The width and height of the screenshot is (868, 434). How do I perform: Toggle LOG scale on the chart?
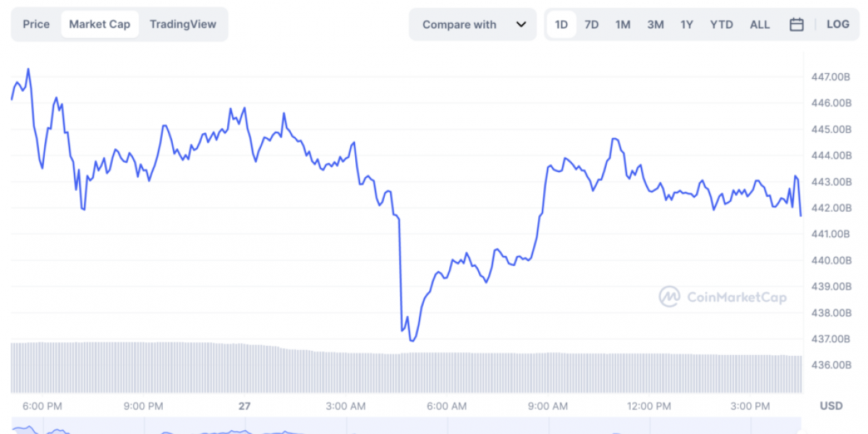tap(838, 25)
